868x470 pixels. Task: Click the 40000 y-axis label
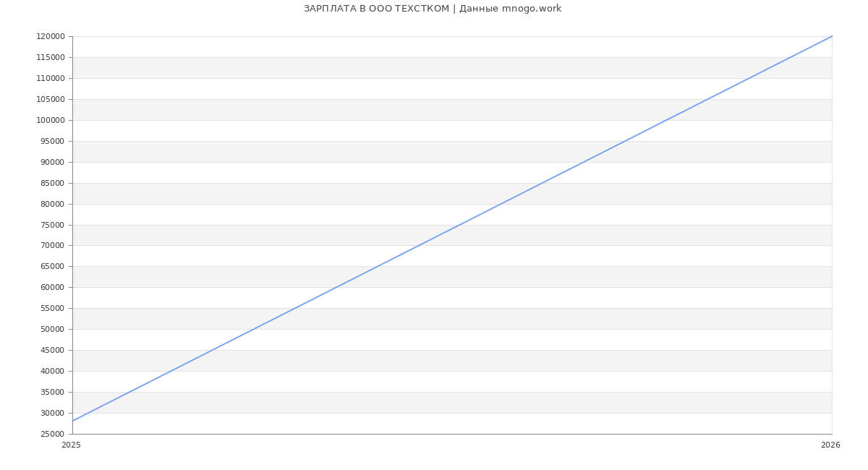[52, 371]
